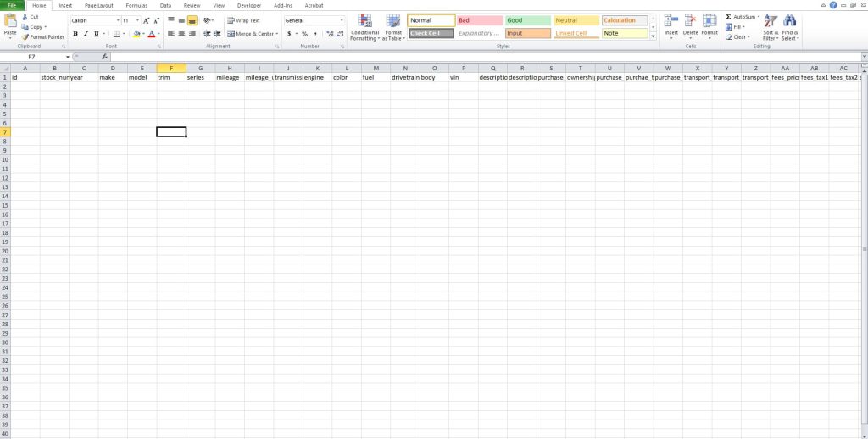Apply percent style
Image resolution: width=868 pixels, height=439 pixels.
(304, 34)
